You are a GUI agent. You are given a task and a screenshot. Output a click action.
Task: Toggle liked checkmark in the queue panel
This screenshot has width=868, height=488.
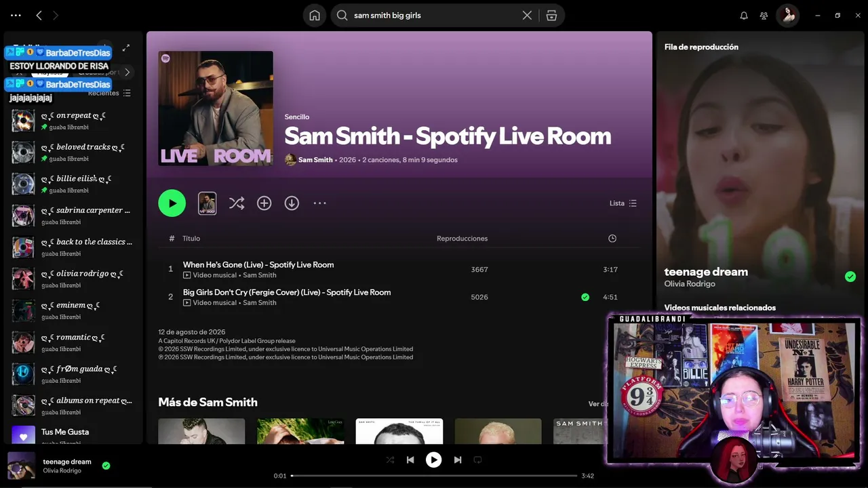pos(850,277)
